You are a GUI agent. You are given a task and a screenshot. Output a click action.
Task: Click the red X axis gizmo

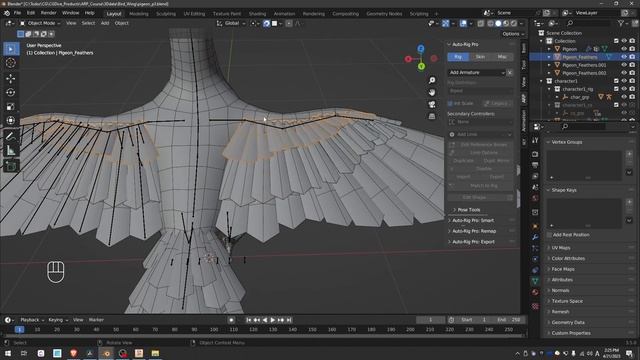click(x=408, y=59)
